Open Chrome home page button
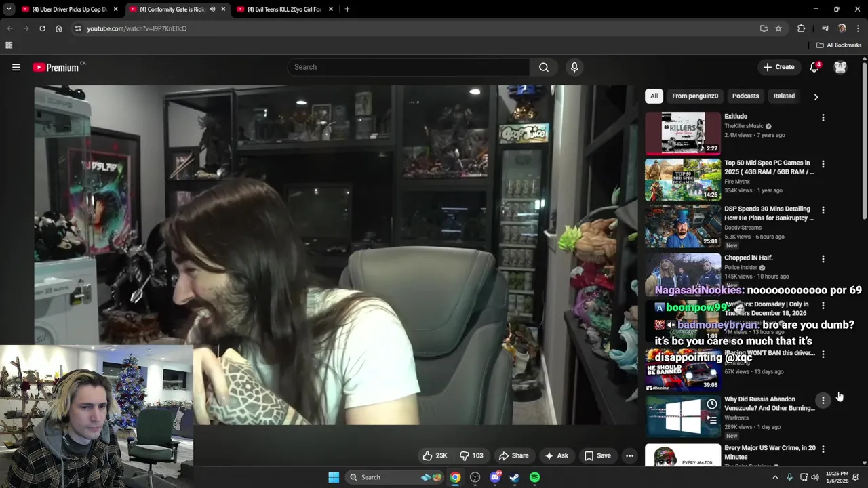868x488 pixels. 58,28
